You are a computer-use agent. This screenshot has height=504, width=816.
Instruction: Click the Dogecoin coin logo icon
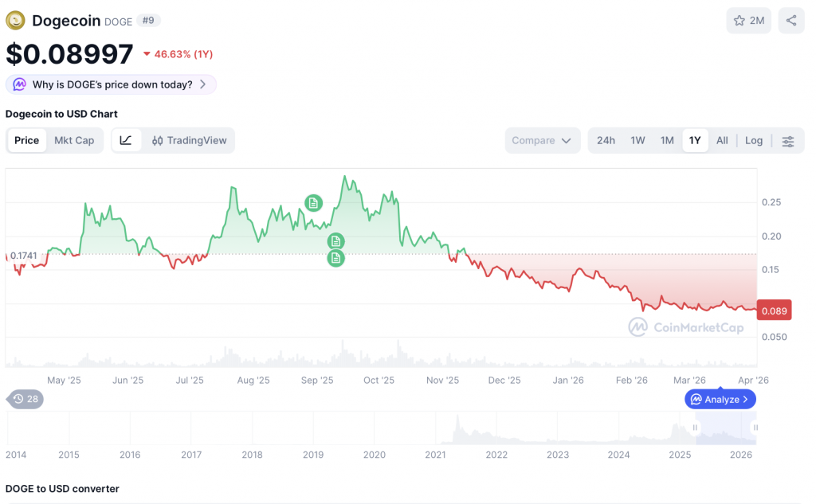[16, 21]
